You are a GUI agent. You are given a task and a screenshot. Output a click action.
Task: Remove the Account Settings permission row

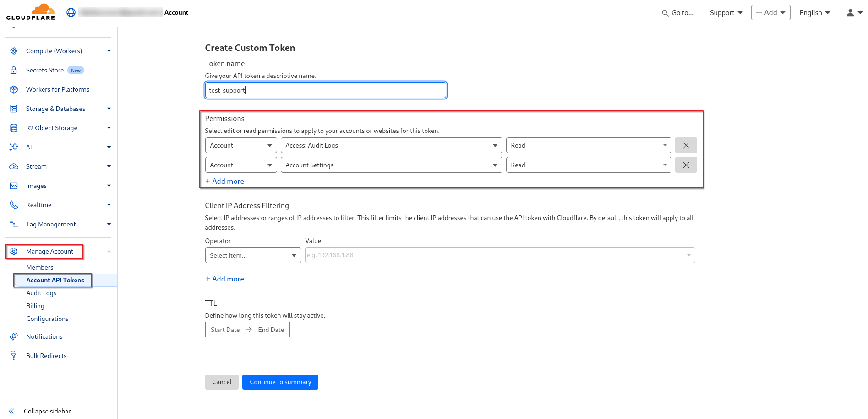[x=686, y=165]
